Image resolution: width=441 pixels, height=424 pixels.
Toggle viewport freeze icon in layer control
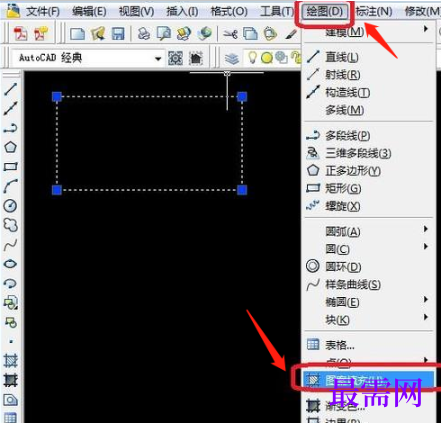282,58
